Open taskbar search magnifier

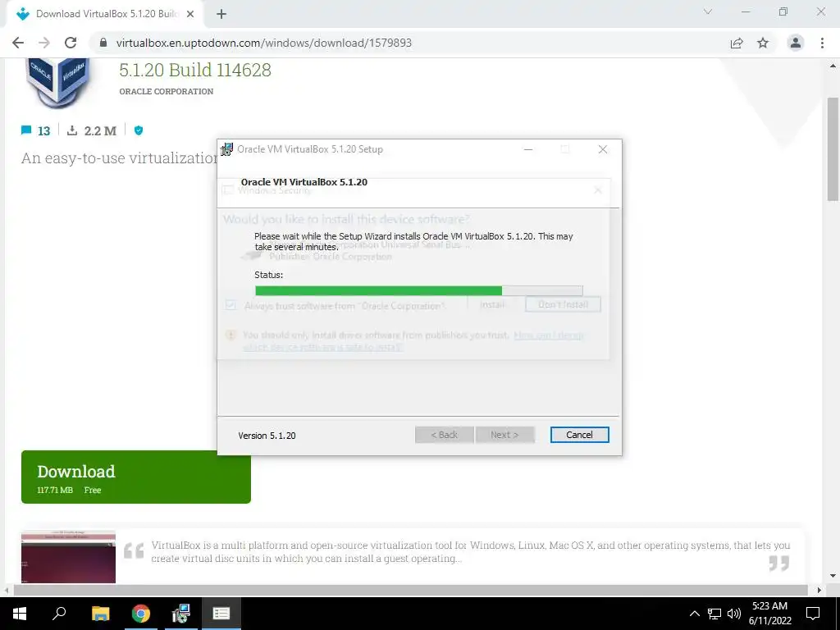59,614
